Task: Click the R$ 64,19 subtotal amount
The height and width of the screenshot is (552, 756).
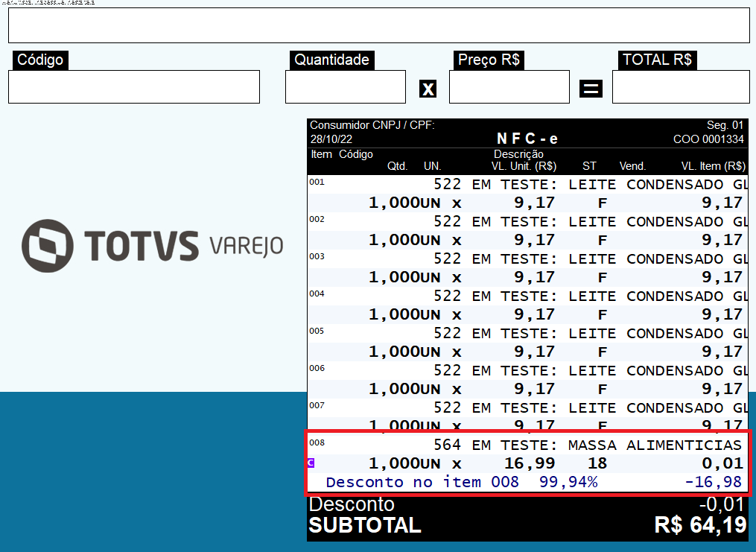Action: coord(700,525)
